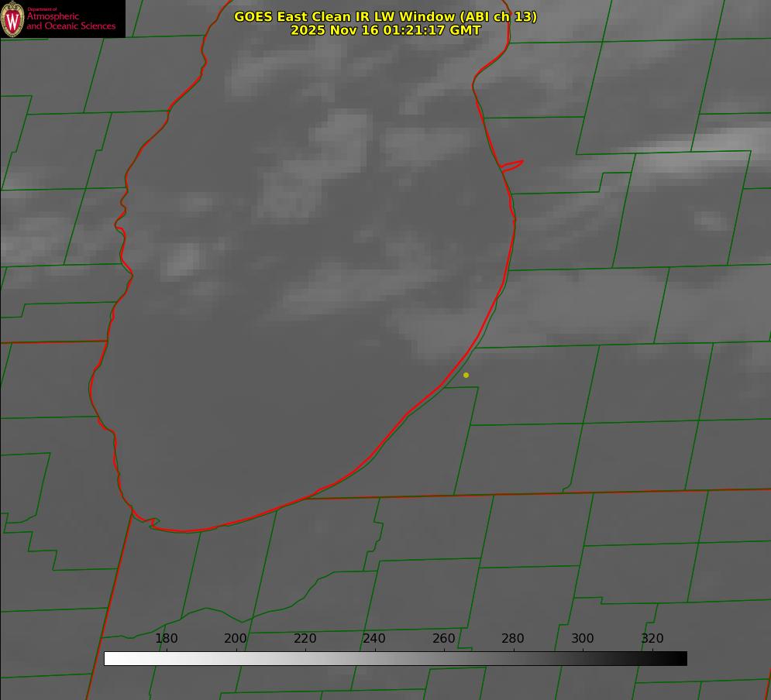Click the 300 label on the colorbar

583,639
